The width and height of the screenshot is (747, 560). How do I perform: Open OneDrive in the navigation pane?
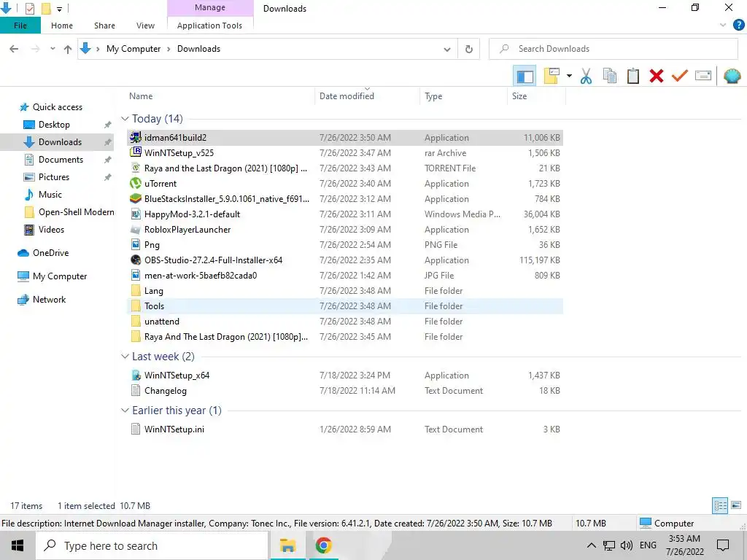[50, 253]
